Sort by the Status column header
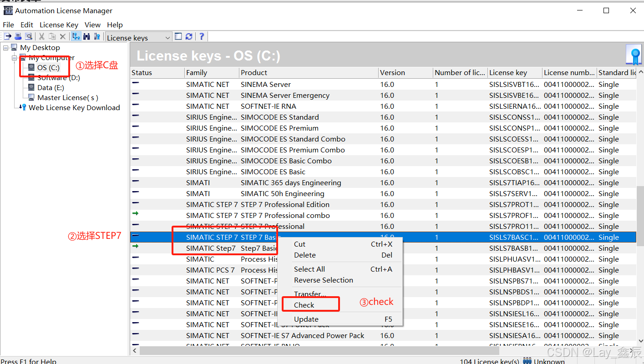Screen dimensions: 644x364 coord(157,72)
